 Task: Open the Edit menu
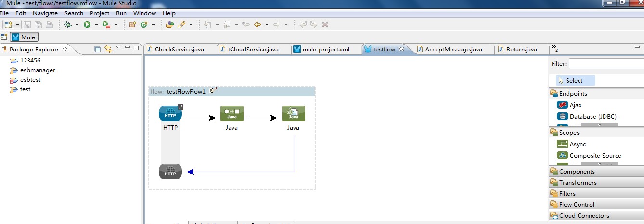pos(20,13)
